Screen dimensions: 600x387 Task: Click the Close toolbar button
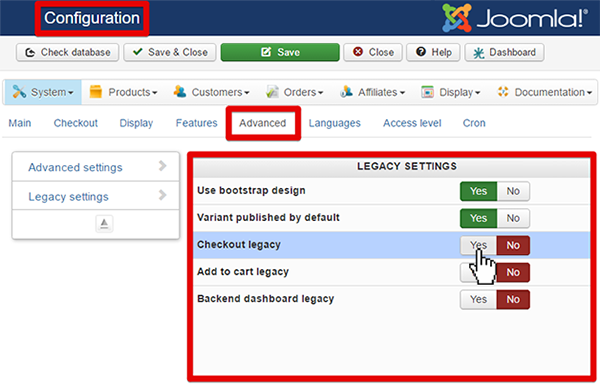(373, 52)
